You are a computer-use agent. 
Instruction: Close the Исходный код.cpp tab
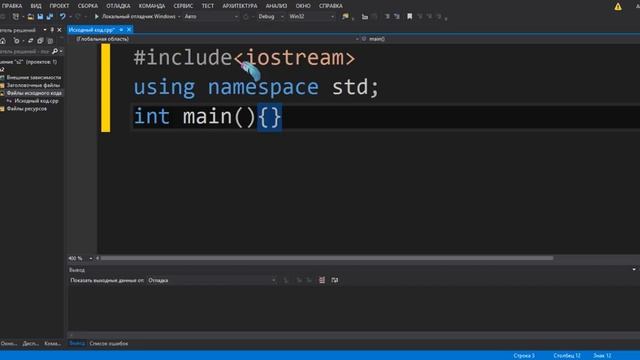129,30
